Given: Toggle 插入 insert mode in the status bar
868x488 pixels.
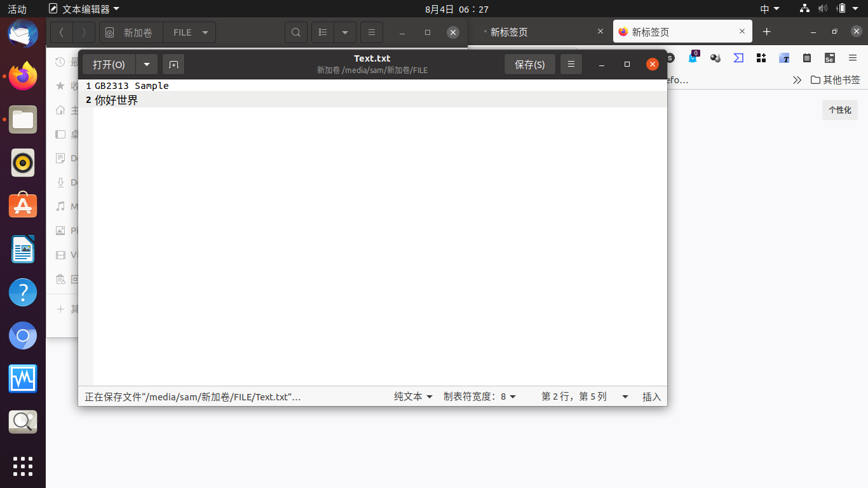Looking at the screenshot, I should pyautogui.click(x=651, y=396).
